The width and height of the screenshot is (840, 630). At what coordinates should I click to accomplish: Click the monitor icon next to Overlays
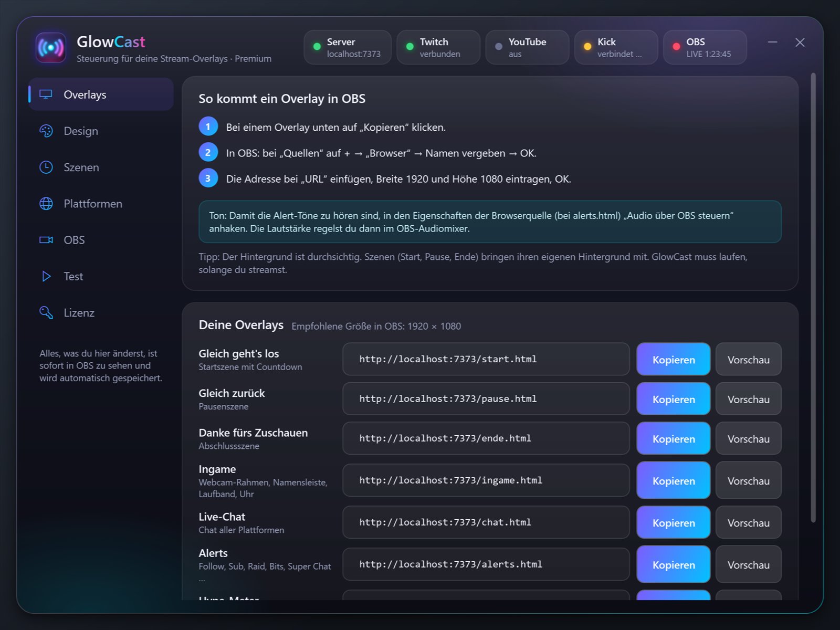pyautogui.click(x=46, y=94)
